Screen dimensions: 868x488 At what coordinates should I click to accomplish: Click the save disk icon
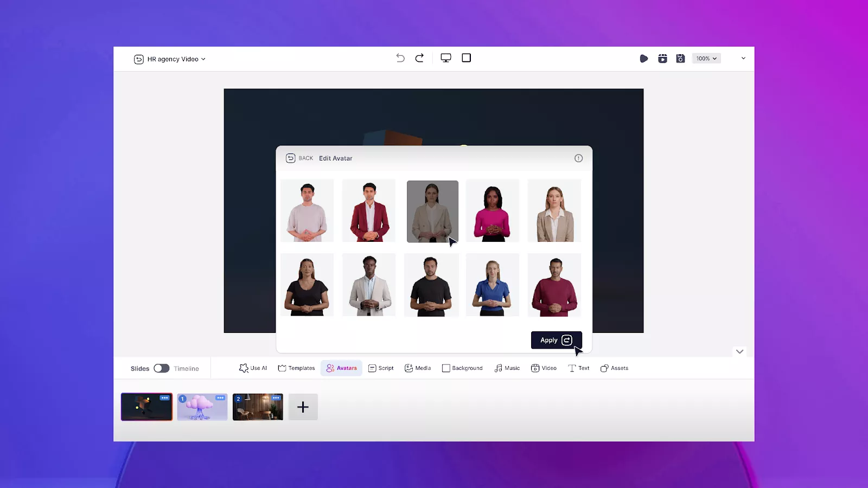(x=680, y=59)
